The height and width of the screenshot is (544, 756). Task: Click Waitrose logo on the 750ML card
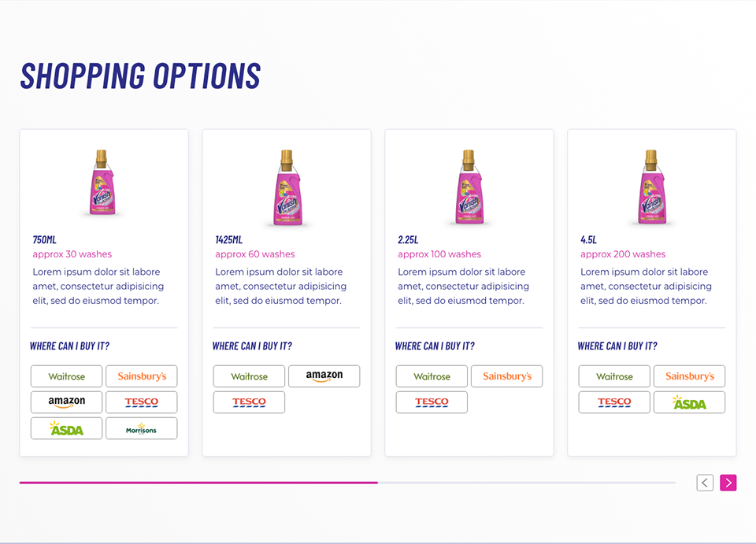tap(67, 376)
